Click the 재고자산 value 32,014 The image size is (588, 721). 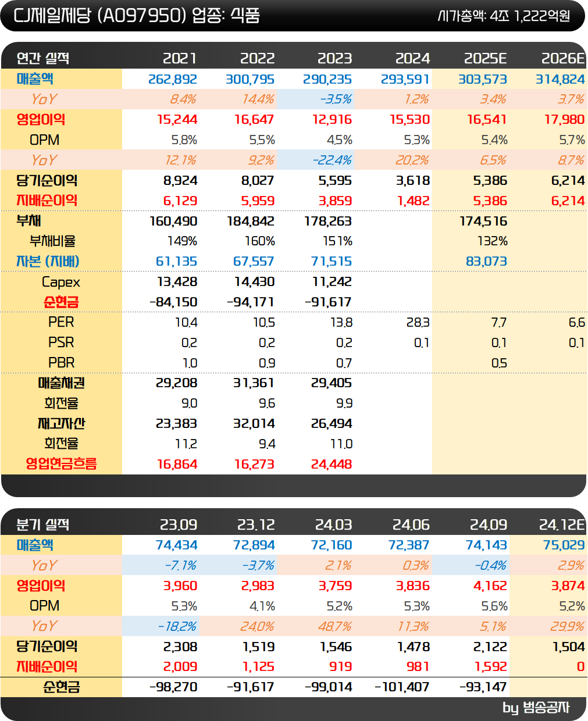tap(254, 424)
